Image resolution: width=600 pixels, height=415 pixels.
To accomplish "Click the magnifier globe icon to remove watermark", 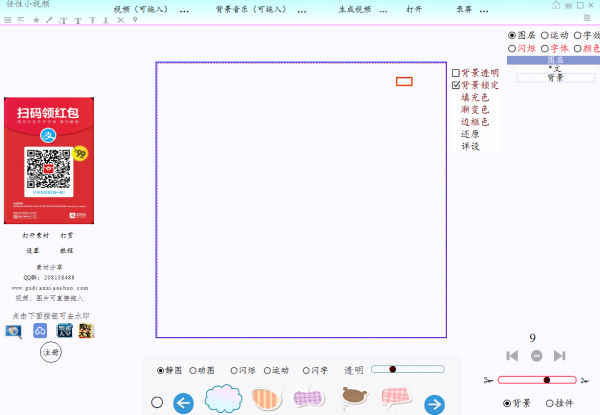I will point(13,331).
